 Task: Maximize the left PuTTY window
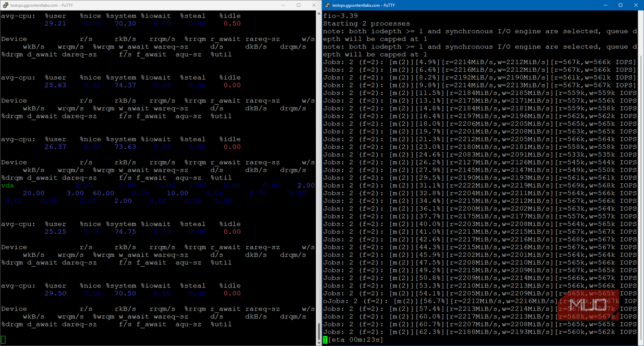tap(299, 5)
